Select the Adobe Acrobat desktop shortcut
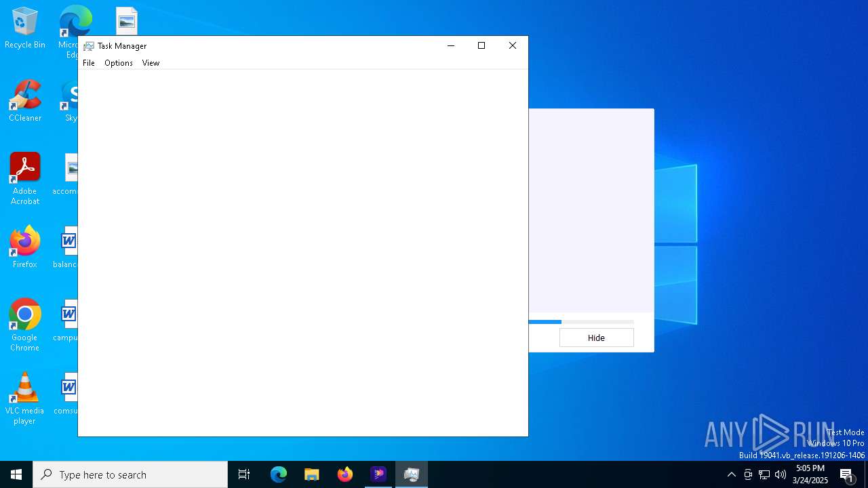This screenshot has height=488, width=868. (25, 179)
